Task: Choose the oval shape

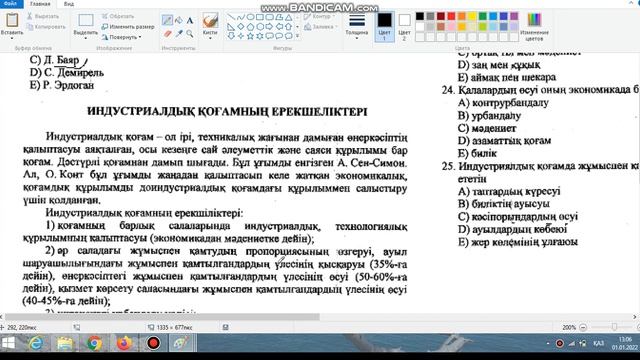Action: (x=250, y=17)
